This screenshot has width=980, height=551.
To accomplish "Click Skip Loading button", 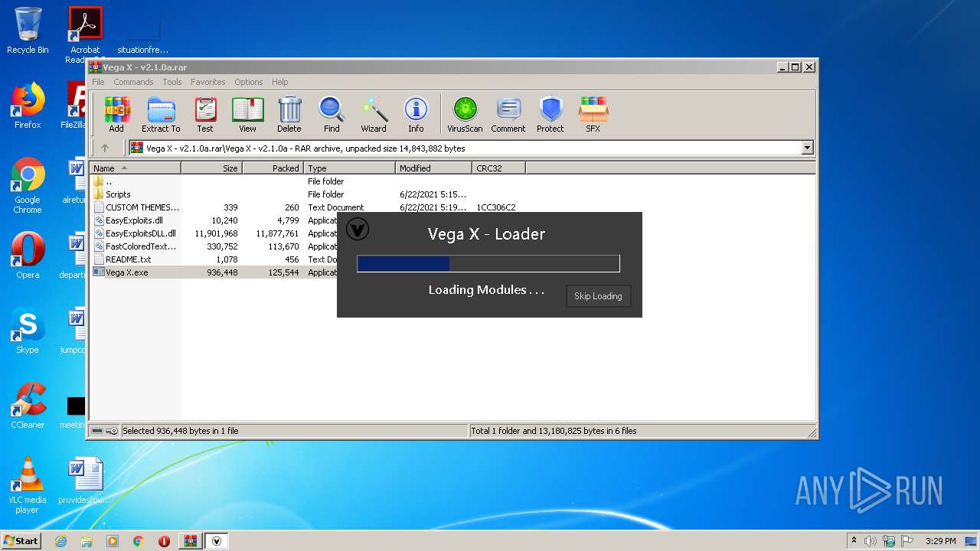I will coord(598,296).
